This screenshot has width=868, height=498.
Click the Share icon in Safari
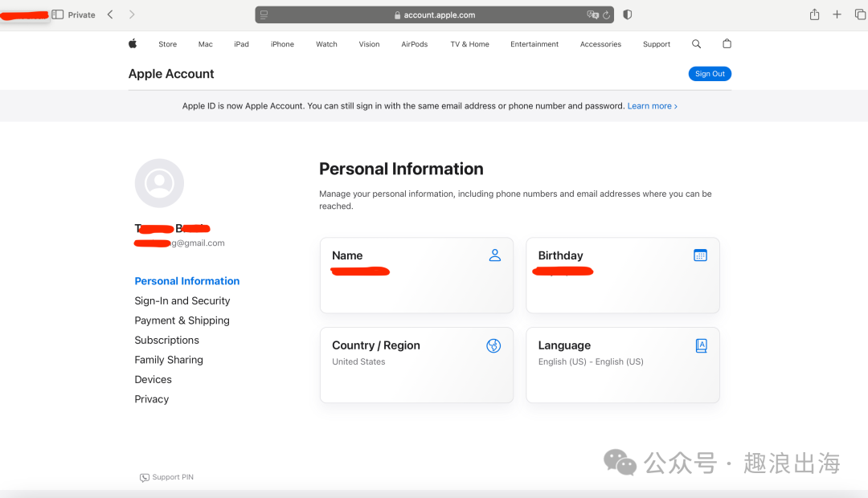coord(814,14)
